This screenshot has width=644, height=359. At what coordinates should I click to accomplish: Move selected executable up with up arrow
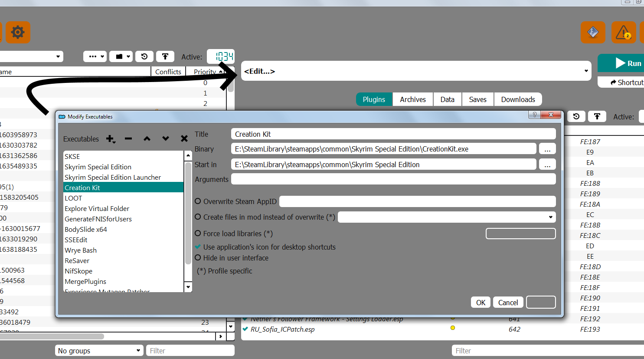pyautogui.click(x=147, y=139)
